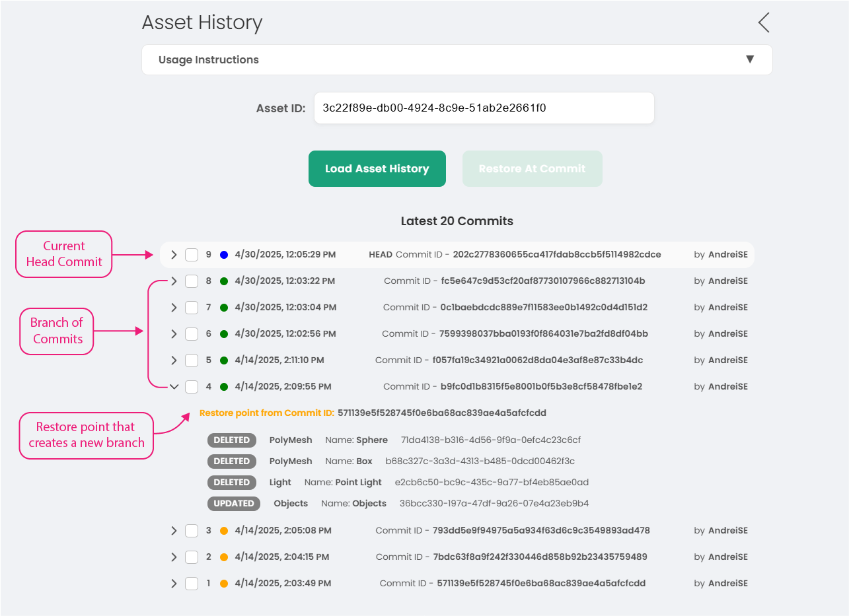Click the Asset ID input field
This screenshot has height=616, width=849.
pyautogui.click(x=484, y=108)
